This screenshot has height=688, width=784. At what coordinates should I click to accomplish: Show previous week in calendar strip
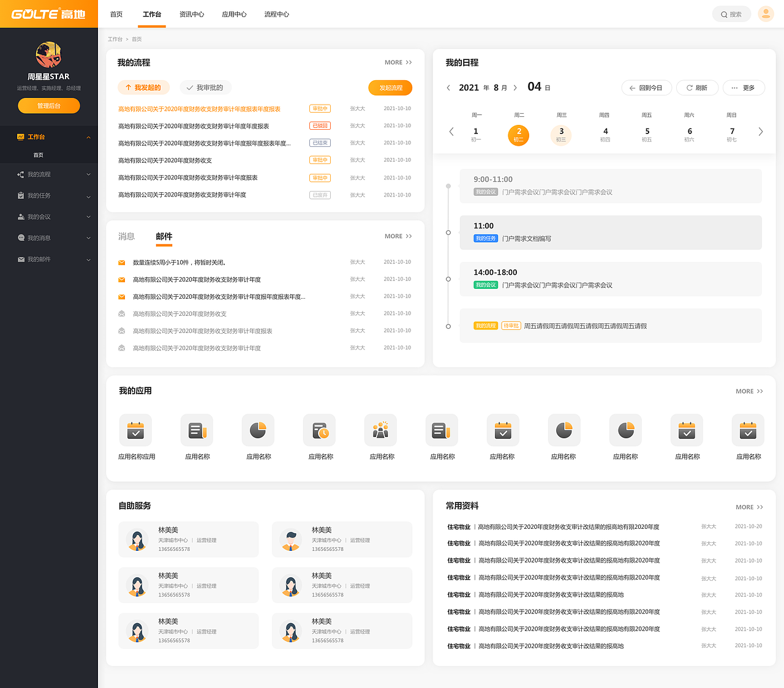[451, 132]
